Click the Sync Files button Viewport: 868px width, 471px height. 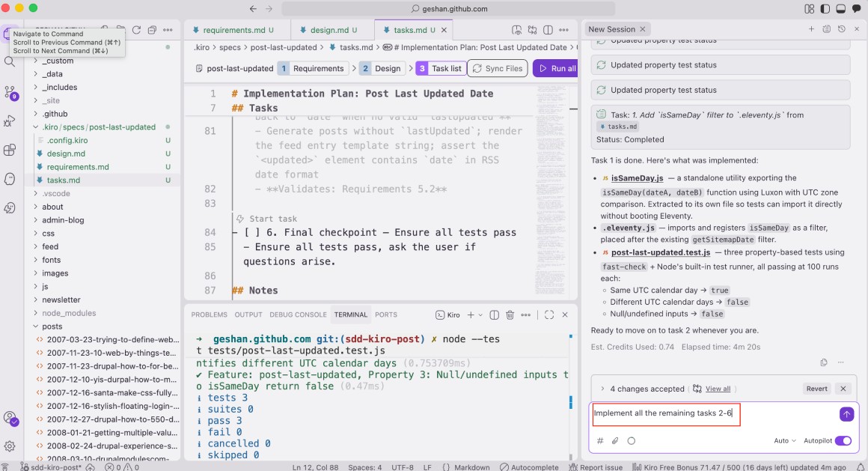pos(498,68)
